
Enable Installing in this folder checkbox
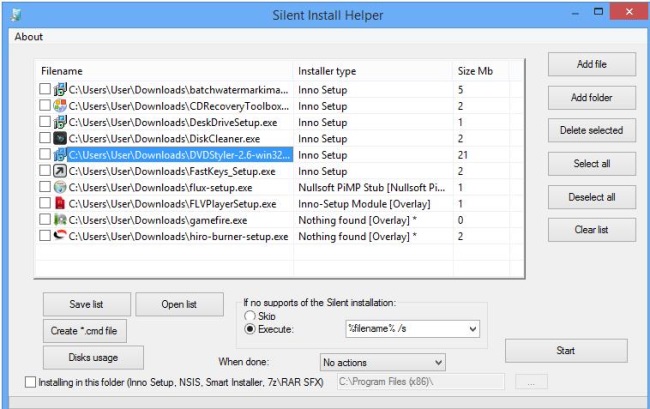coord(30,382)
